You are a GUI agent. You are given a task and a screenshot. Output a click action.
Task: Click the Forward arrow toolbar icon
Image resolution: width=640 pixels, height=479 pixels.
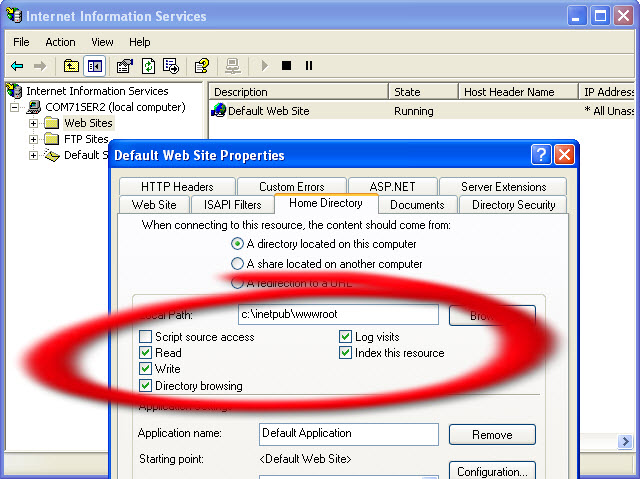point(40,66)
